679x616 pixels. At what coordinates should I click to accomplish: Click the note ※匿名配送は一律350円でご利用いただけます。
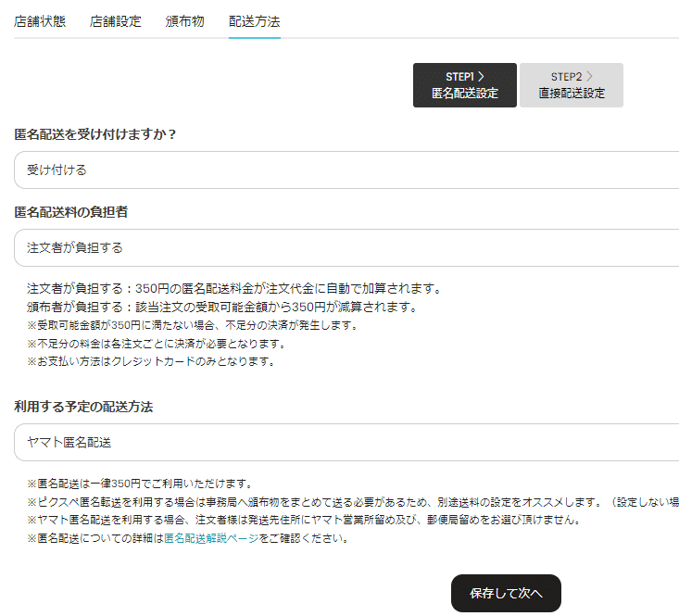(x=140, y=484)
